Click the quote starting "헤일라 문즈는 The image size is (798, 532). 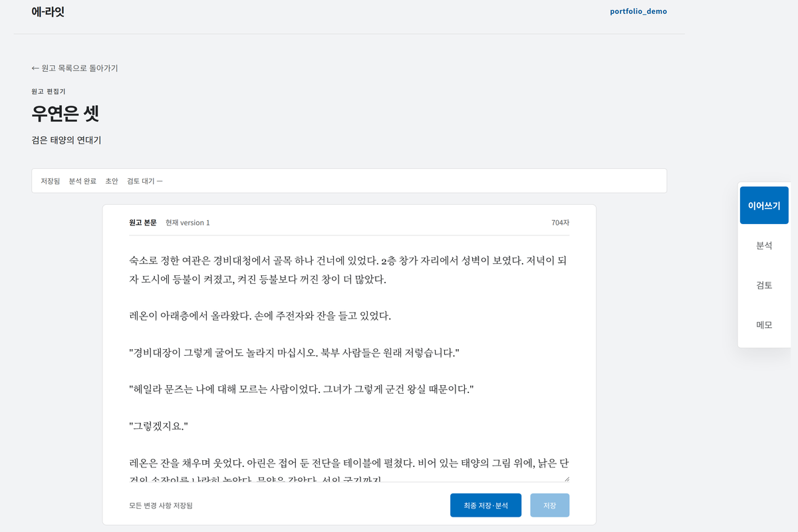(x=301, y=389)
